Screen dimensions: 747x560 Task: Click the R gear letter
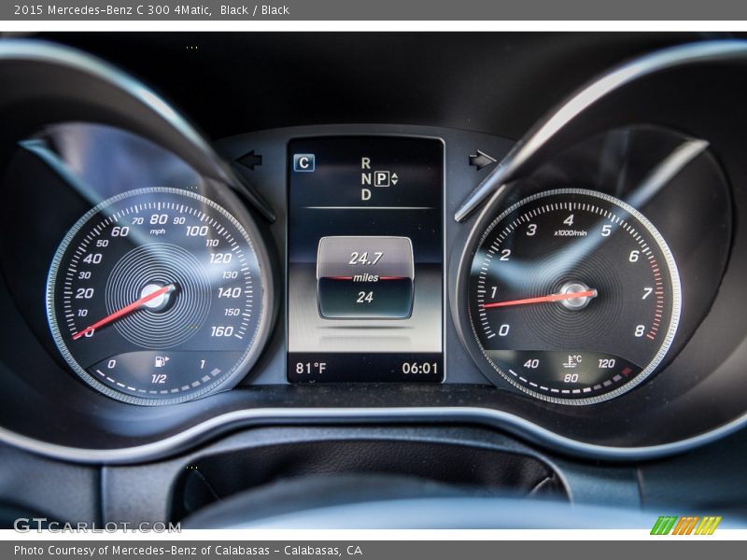pyautogui.click(x=365, y=163)
